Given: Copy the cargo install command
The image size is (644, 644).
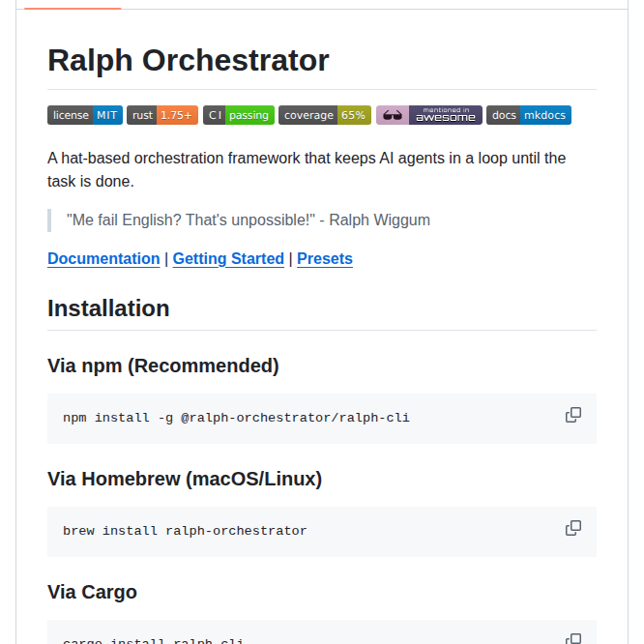Looking at the screenshot, I should (573, 639).
